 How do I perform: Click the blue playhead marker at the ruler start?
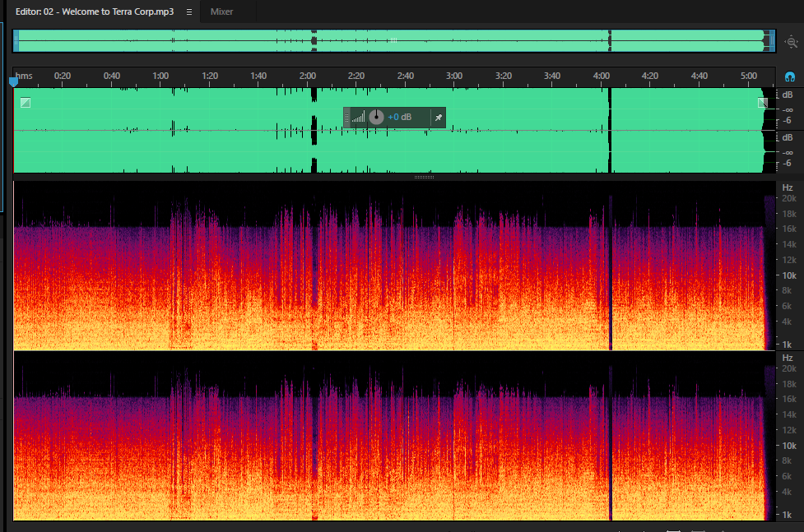coord(13,81)
